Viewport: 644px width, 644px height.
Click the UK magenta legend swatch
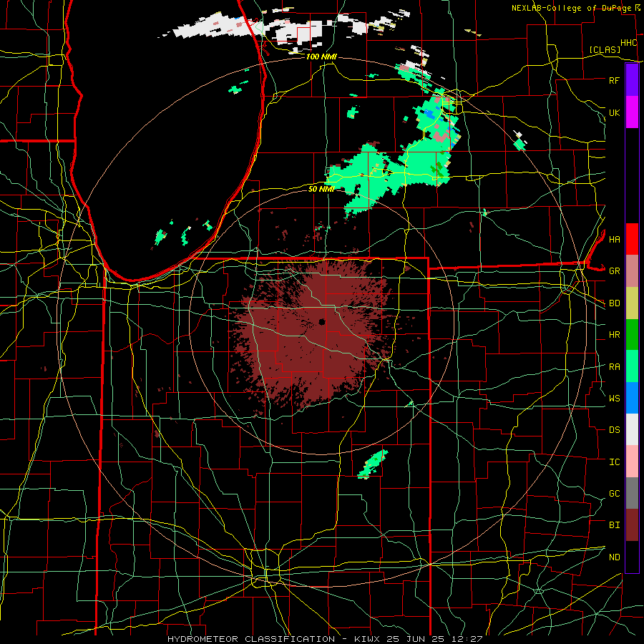click(x=632, y=112)
